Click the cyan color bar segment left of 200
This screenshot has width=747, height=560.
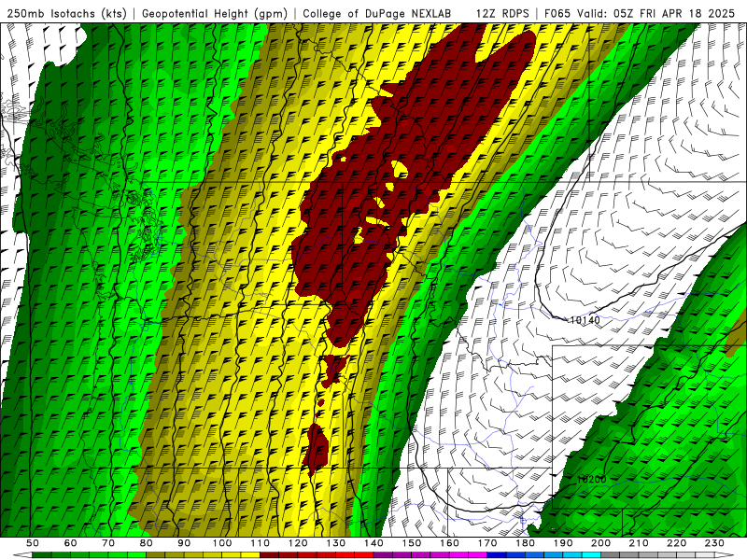point(591,555)
